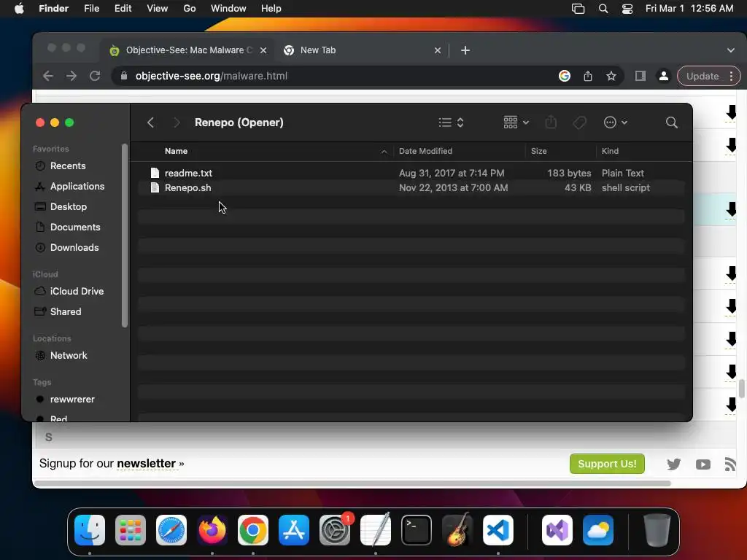Open Desktop in Finder sidebar
Screen dimensions: 747x560
coord(68,206)
